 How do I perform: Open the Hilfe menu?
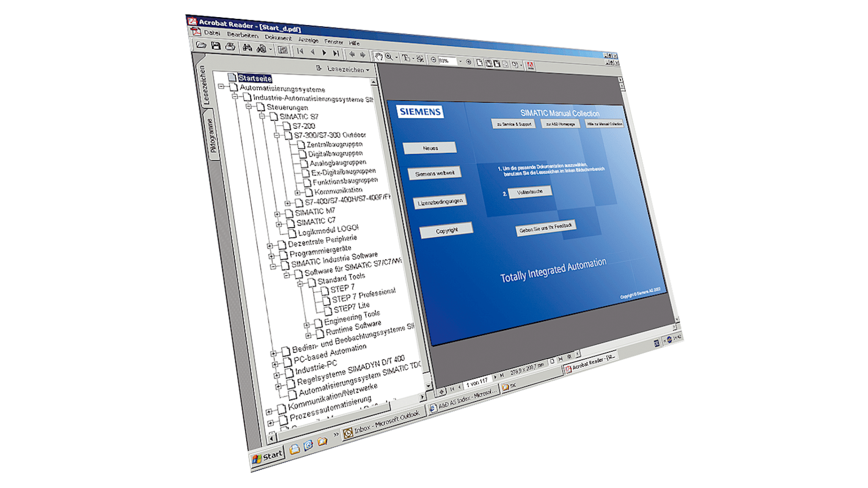click(354, 43)
